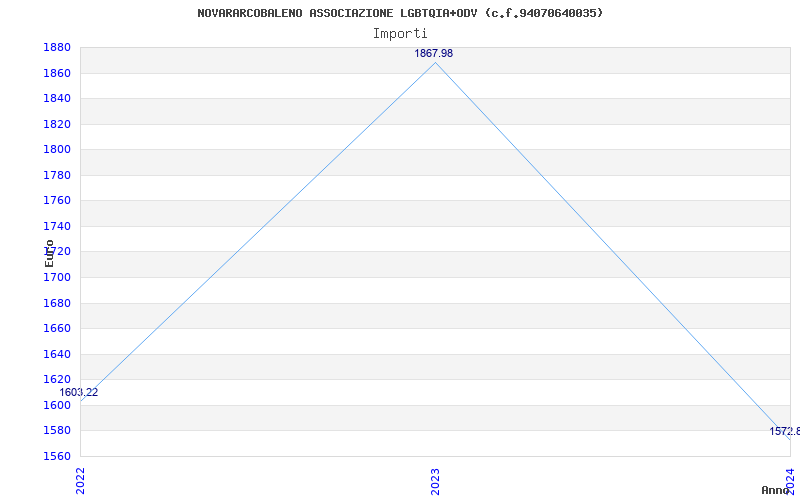
Task: Click the 1880 y-axis tick value
Action: [57, 47]
